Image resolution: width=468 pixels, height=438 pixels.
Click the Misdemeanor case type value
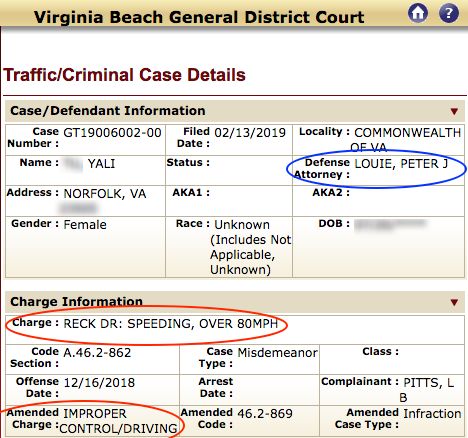pyautogui.click(x=277, y=353)
